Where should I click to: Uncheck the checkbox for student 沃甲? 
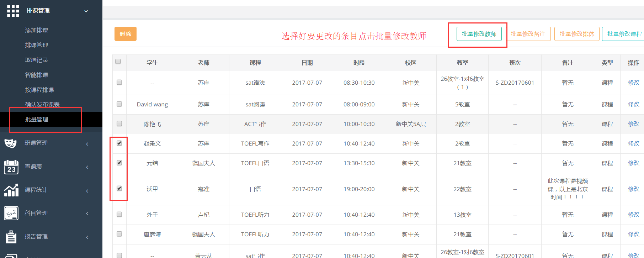(119, 188)
